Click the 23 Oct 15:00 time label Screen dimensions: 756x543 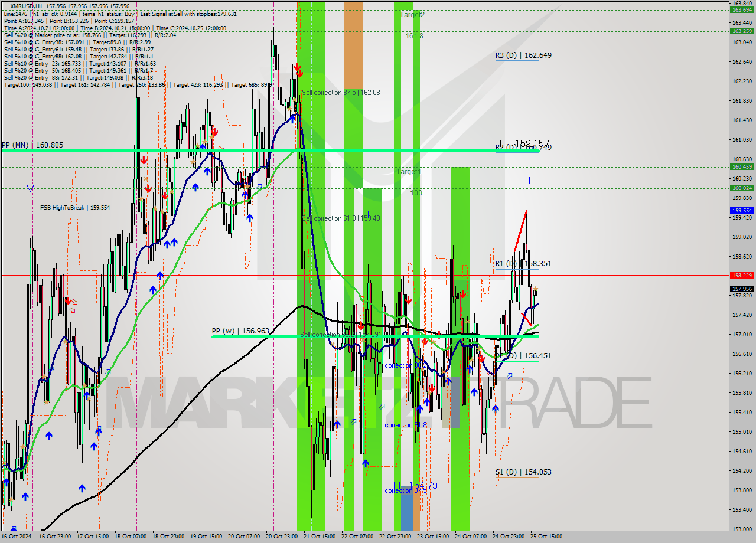pyautogui.click(x=433, y=537)
